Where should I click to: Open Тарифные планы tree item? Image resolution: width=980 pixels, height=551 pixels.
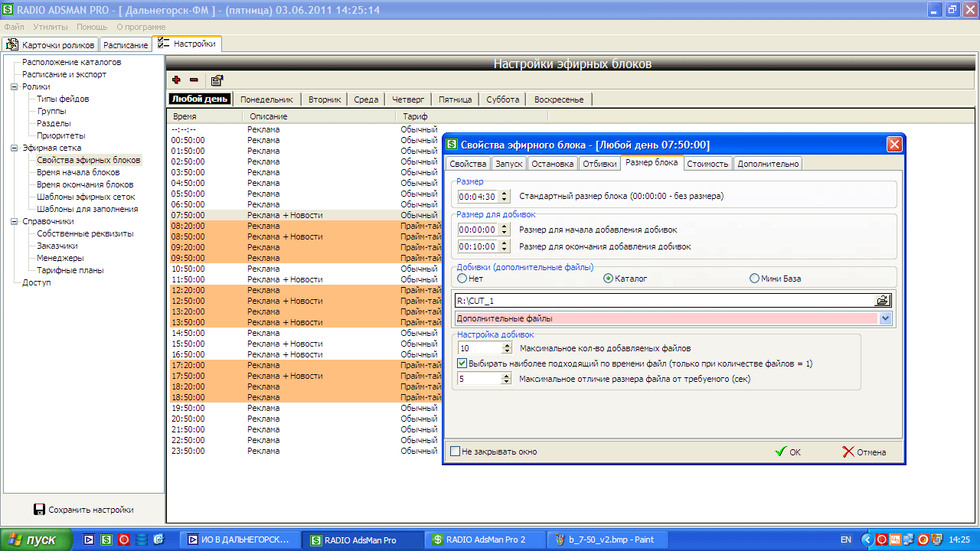click(70, 270)
